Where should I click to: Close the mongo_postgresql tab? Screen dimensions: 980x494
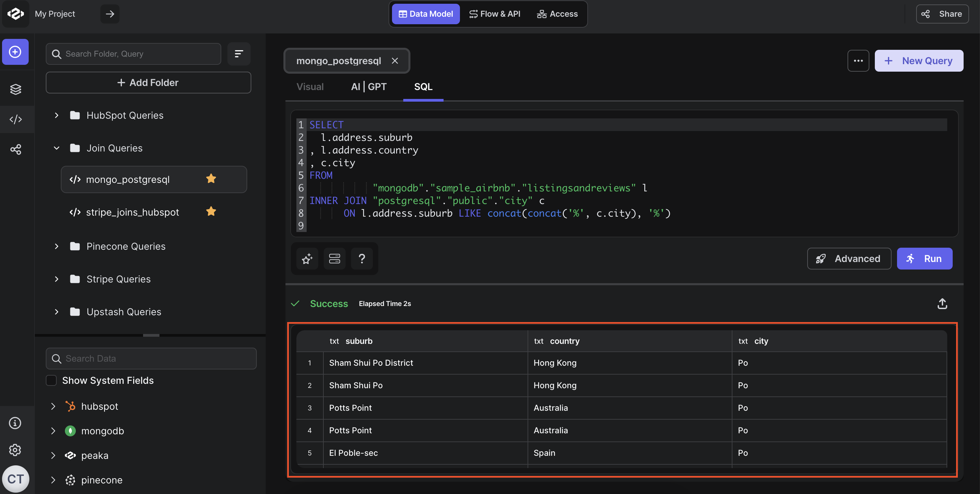395,61
